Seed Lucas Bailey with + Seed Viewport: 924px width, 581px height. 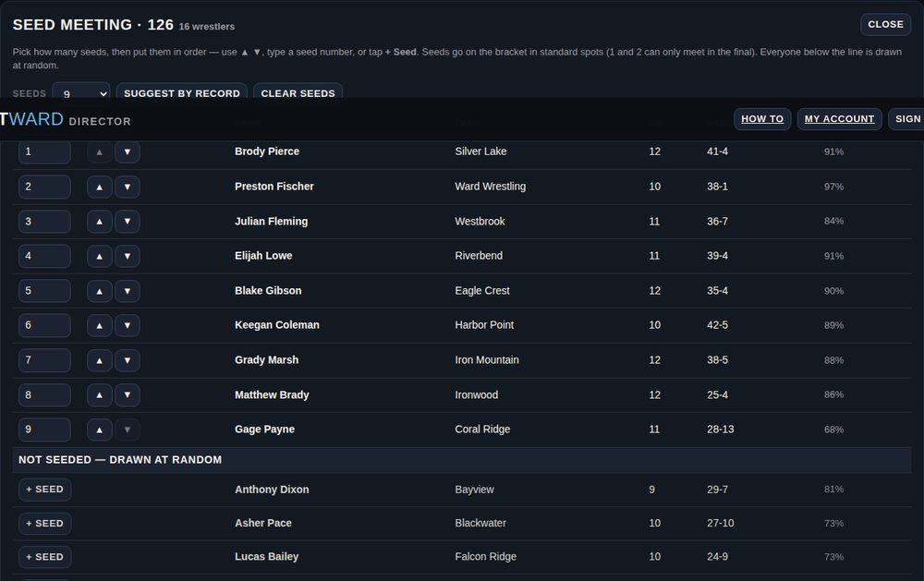(44, 557)
